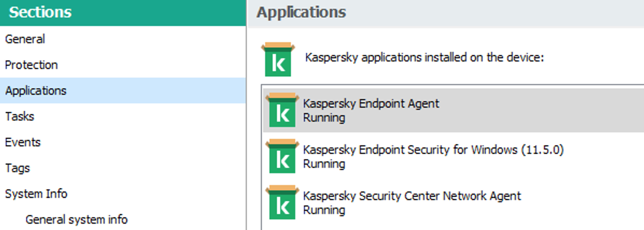The image size is (644, 230).
Task: Click the Sections panel header
Action: (x=40, y=13)
